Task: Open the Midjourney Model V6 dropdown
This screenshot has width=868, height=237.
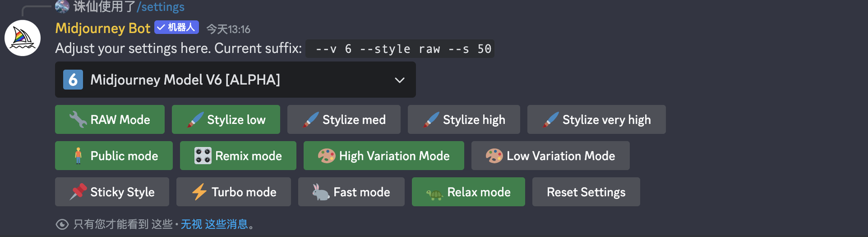Action: pyautogui.click(x=235, y=80)
